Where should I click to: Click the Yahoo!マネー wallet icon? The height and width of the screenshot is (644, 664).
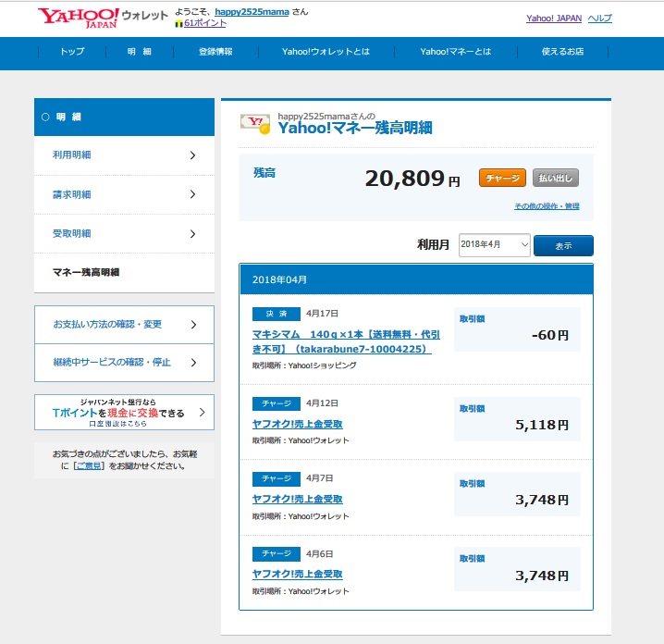[255, 124]
